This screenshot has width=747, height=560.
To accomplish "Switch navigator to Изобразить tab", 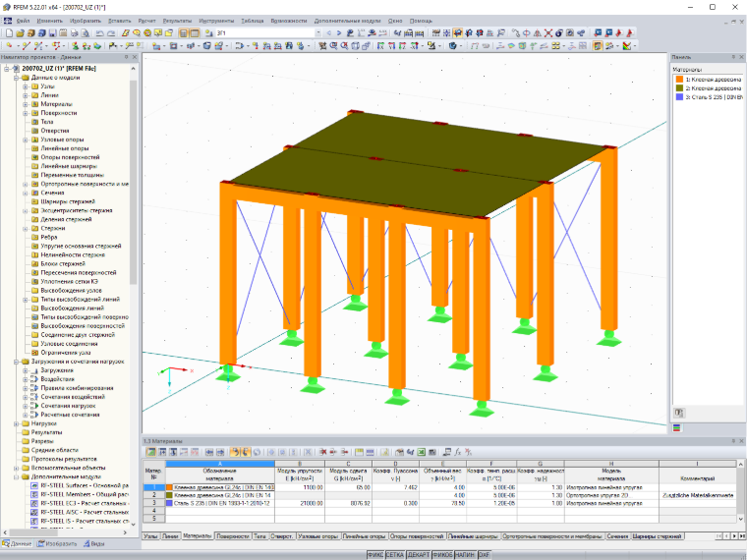I will tap(58, 544).
